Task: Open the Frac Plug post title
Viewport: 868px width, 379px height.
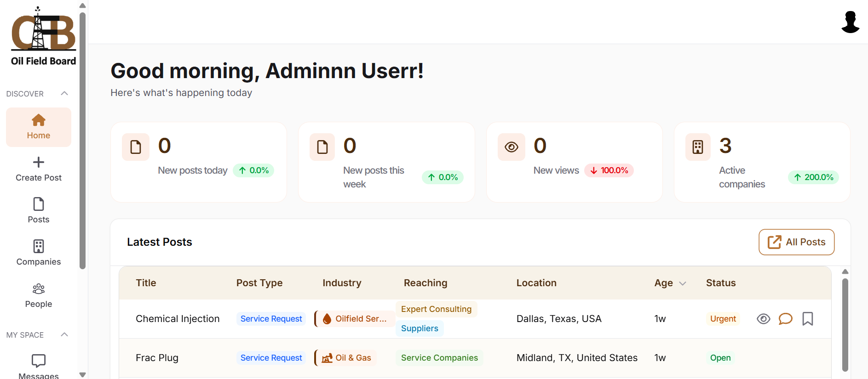Action: [x=157, y=358]
